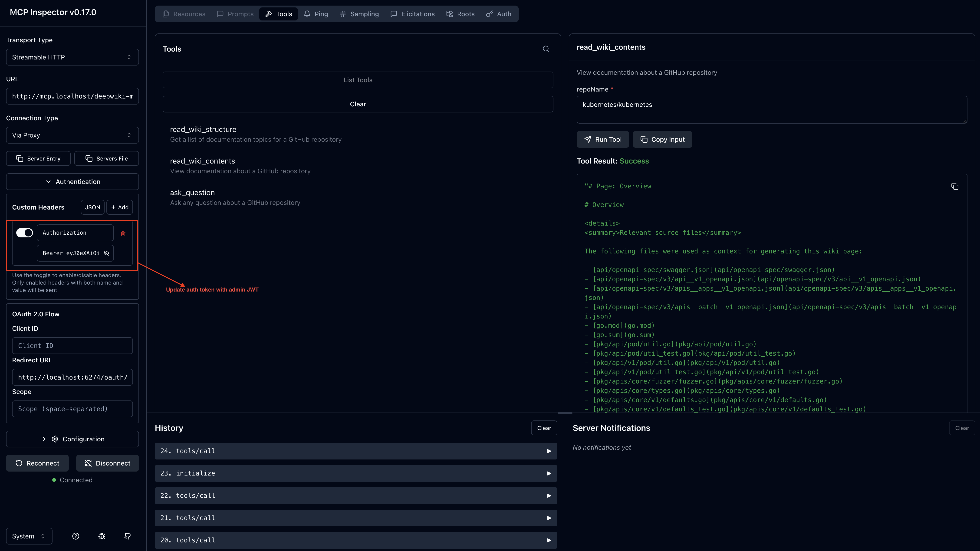Viewport: 980px width, 551px height.
Task: Expand the Configuration section
Action: point(72,439)
